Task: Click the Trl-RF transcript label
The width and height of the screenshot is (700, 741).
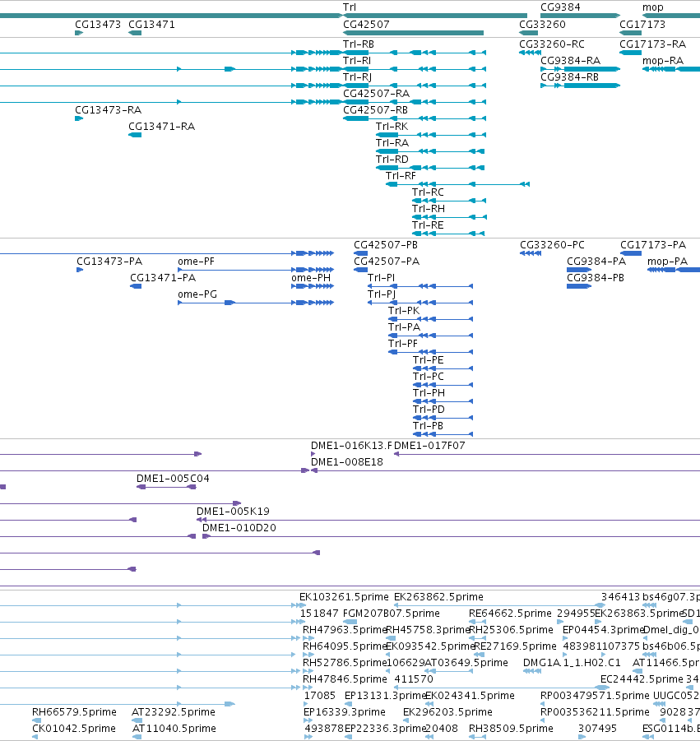Action: [401, 176]
